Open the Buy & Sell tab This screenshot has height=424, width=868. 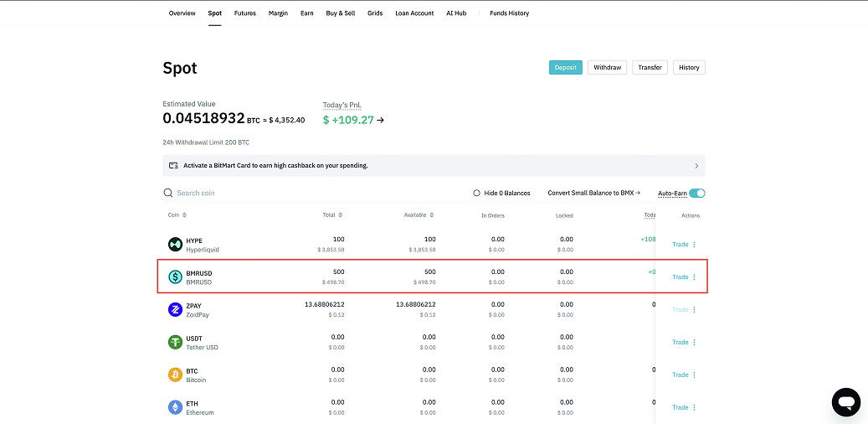(341, 13)
